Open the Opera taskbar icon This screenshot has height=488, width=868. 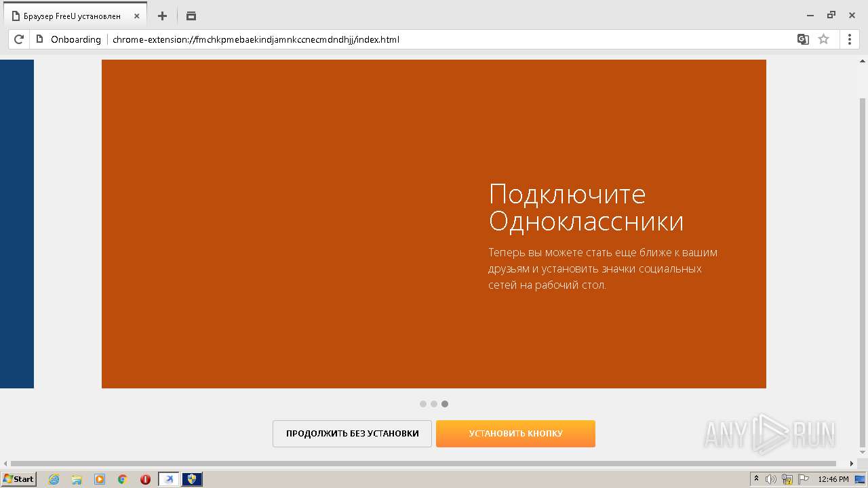point(145,479)
